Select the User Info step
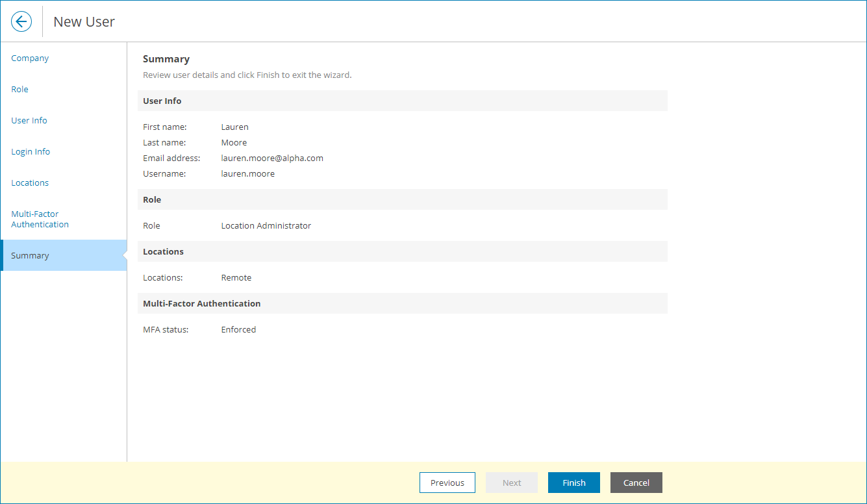This screenshot has width=867, height=504. (29, 120)
